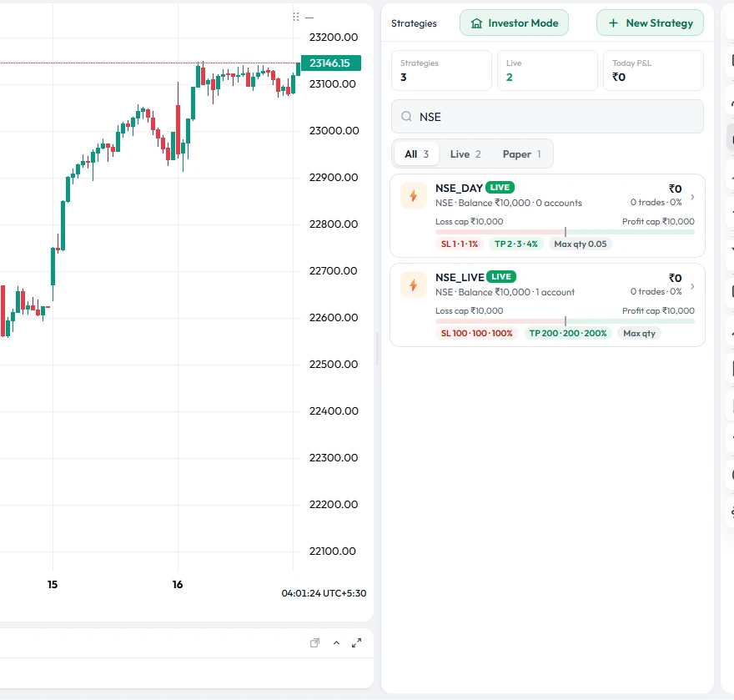
Task: Click the NSE_LIVE loss/profit cap bar
Action: click(565, 321)
